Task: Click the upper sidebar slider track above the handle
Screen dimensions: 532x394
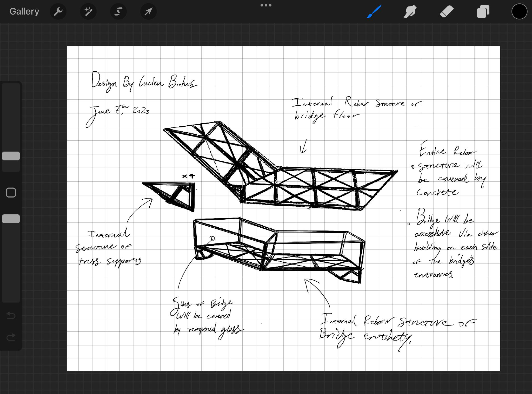Action: [x=11, y=117]
